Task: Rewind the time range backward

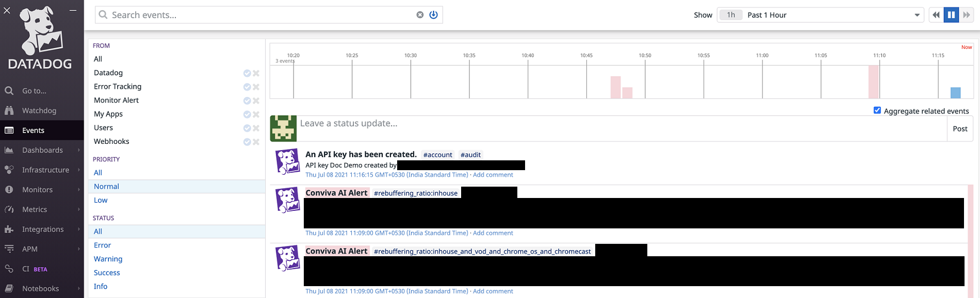Action: point(936,15)
